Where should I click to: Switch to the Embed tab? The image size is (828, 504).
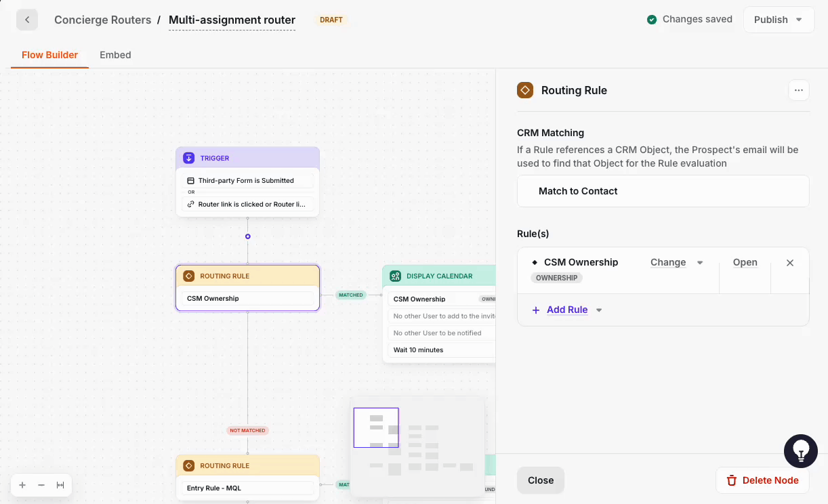115,55
